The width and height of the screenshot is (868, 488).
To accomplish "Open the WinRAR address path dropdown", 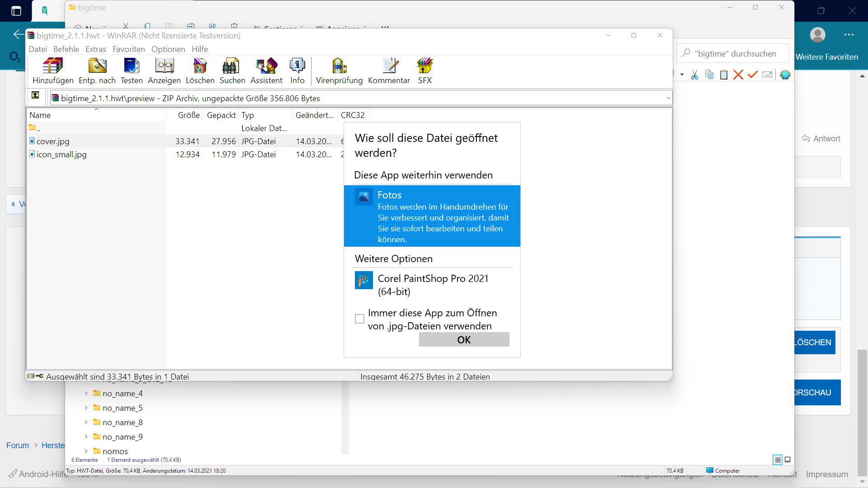I will [668, 98].
